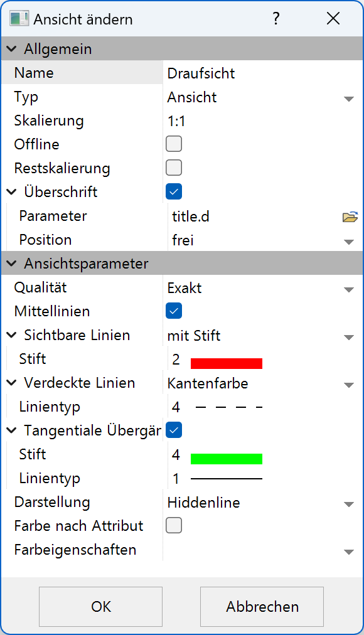364x635 pixels.
Task: Enable the Restskalierung checkbox
Action: pos(173,168)
